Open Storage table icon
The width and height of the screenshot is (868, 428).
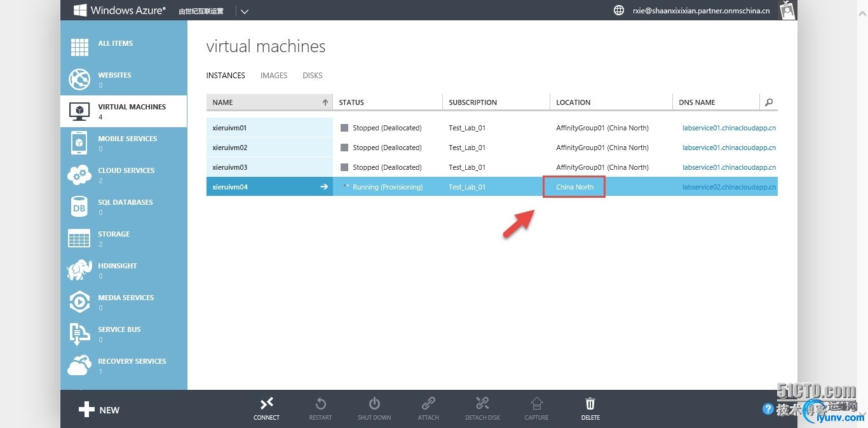79,238
